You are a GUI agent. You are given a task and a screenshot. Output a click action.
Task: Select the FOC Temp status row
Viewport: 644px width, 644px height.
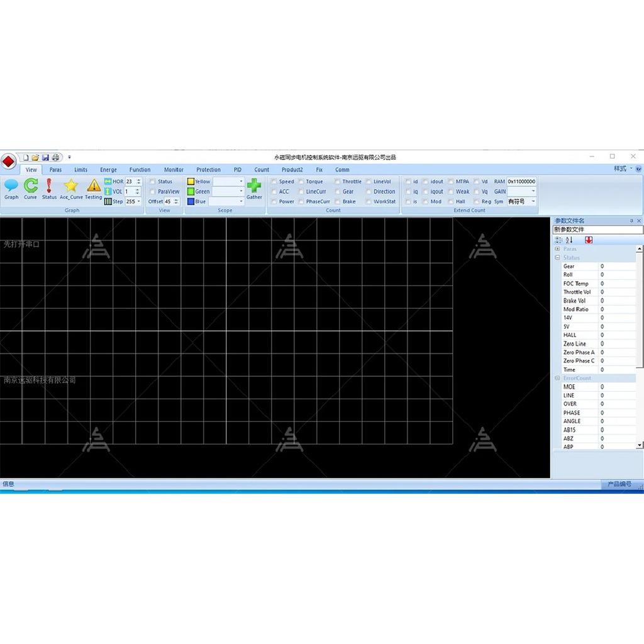point(599,284)
